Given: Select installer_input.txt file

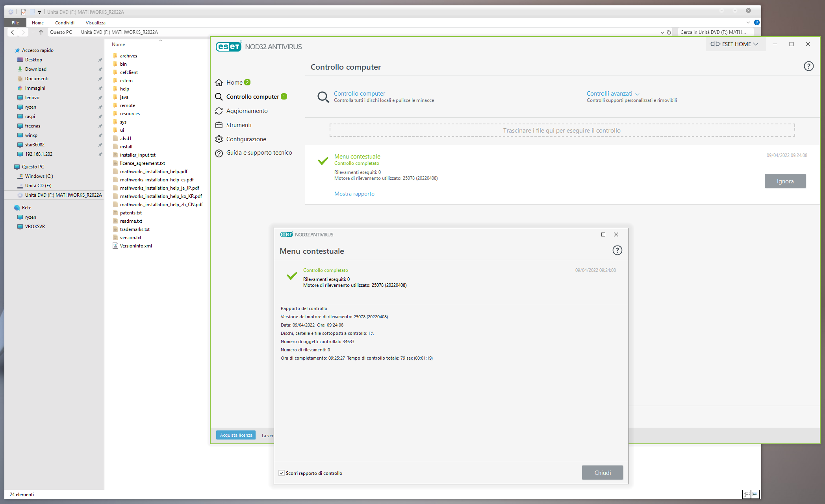Looking at the screenshot, I should coord(137,155).
